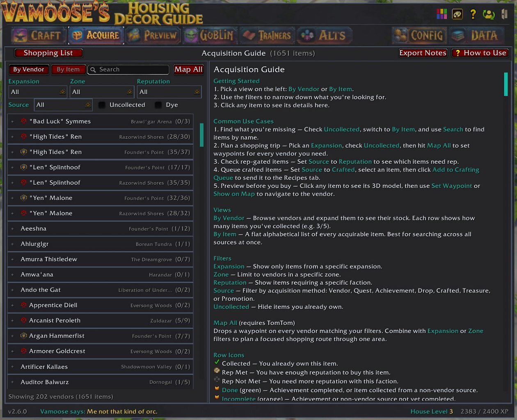Viewport: 517px width, 420px height.
Task: Open the Config tab
Action: (x=419, y=36)
